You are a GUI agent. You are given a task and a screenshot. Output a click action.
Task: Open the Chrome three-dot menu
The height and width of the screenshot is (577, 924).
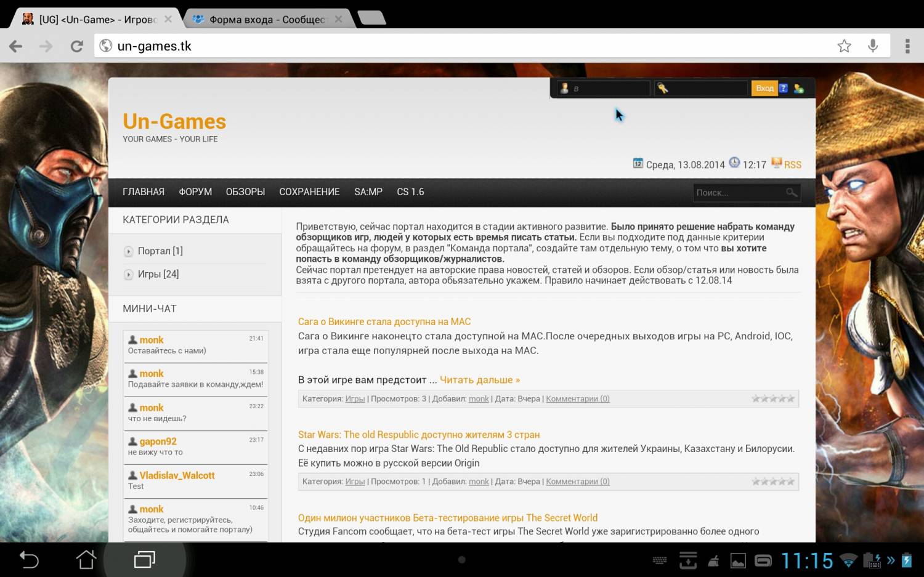point(907,46)
